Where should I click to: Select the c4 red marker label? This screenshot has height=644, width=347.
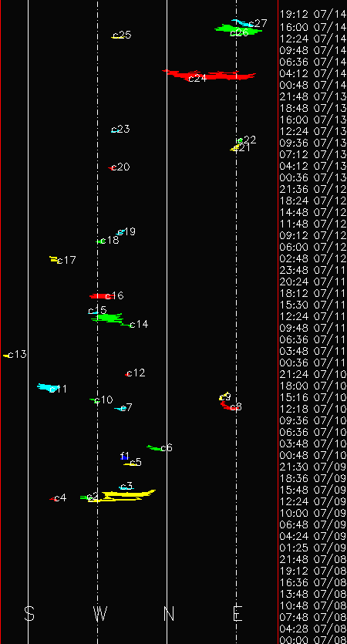pyautogui.click(x=60, y=497)
